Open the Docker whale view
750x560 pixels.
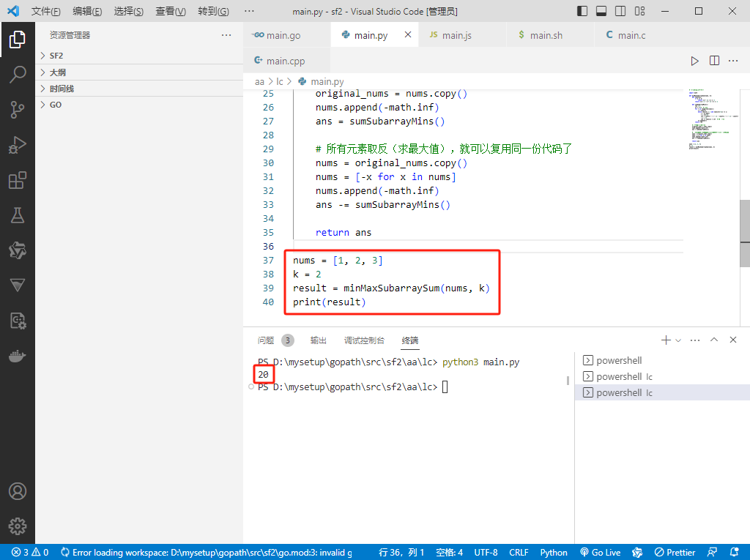(18, 356)
